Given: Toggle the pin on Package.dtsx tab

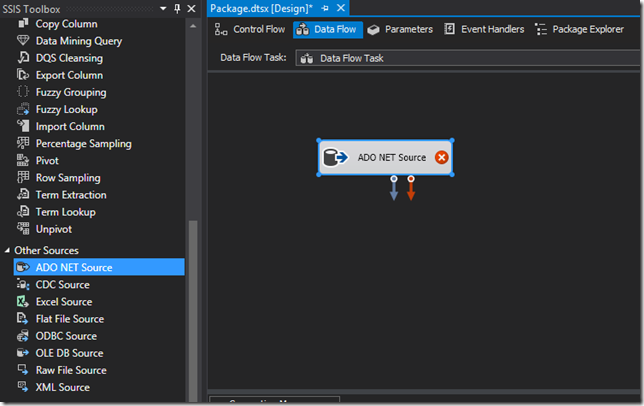Looking at the screenshot, I should [325, 8].
